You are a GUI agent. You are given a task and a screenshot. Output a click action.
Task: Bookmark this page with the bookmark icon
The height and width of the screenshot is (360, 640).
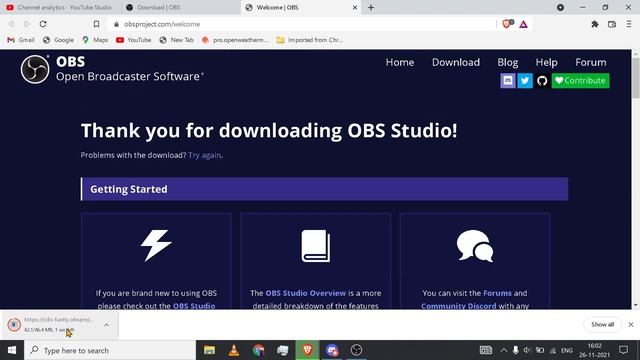96,24
